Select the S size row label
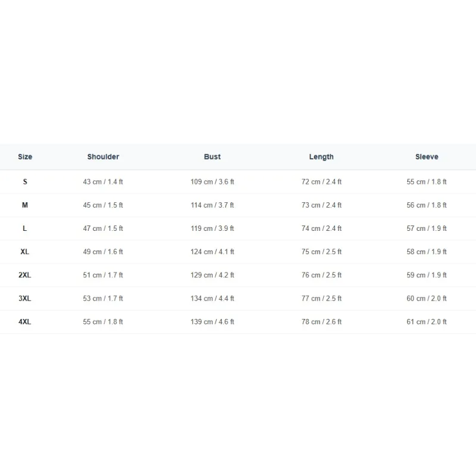The height and width of the screenshot is (476, 476). pos(25,182)
